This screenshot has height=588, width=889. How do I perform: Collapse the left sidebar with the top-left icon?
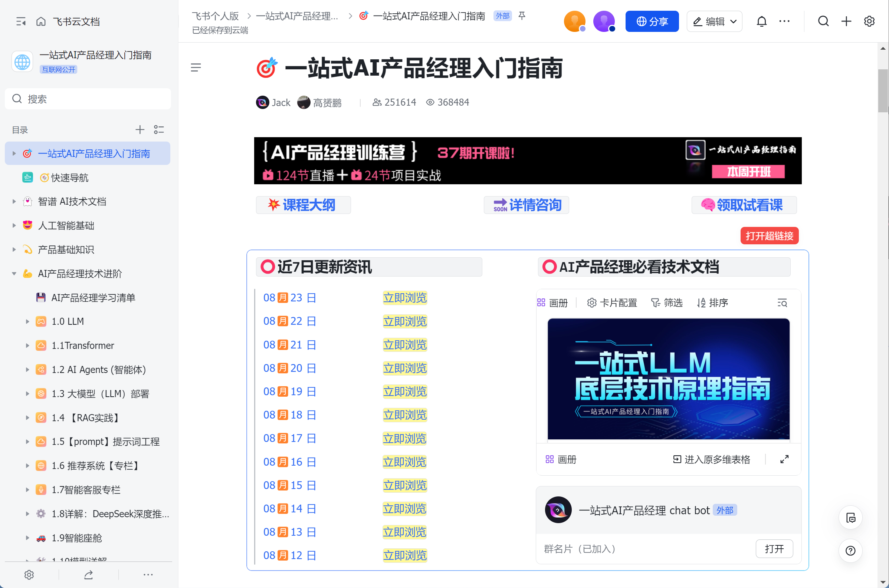pyautogui.click(x=21, y=22)
